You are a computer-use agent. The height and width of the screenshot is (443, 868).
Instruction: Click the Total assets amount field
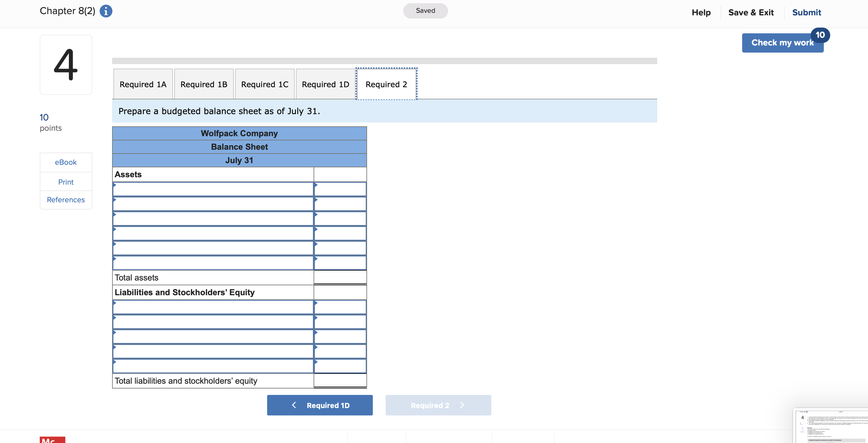[x=340, y=277]
